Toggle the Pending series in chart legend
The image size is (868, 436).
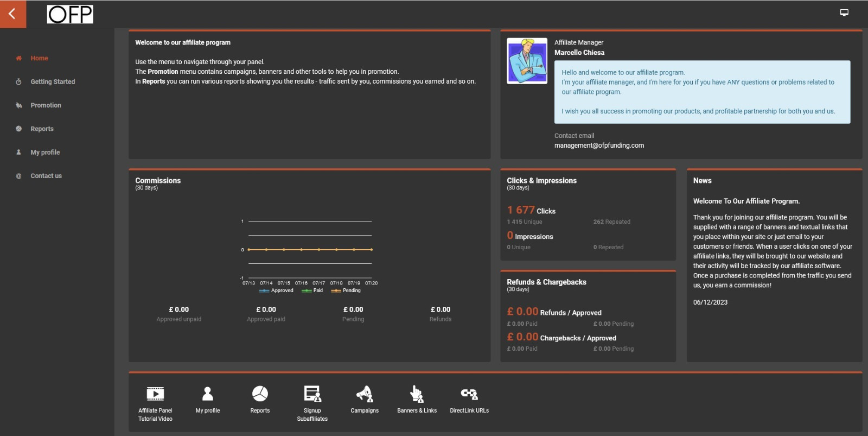tap(346, 290)
